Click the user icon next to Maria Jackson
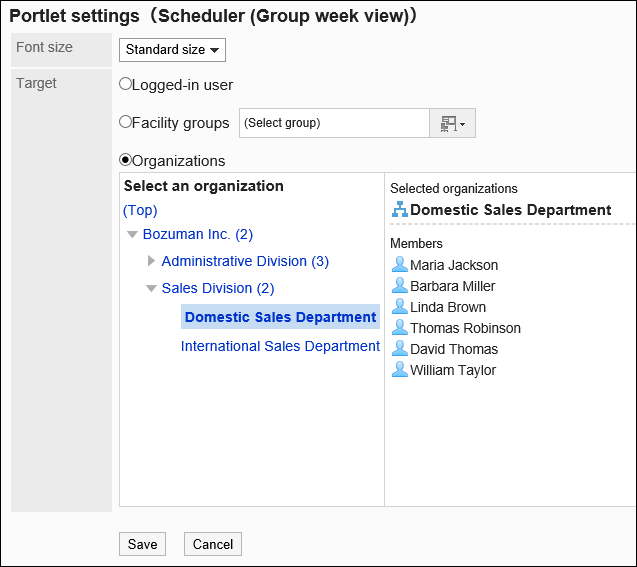This screenshot has height=567, width=637. (400, 264)
